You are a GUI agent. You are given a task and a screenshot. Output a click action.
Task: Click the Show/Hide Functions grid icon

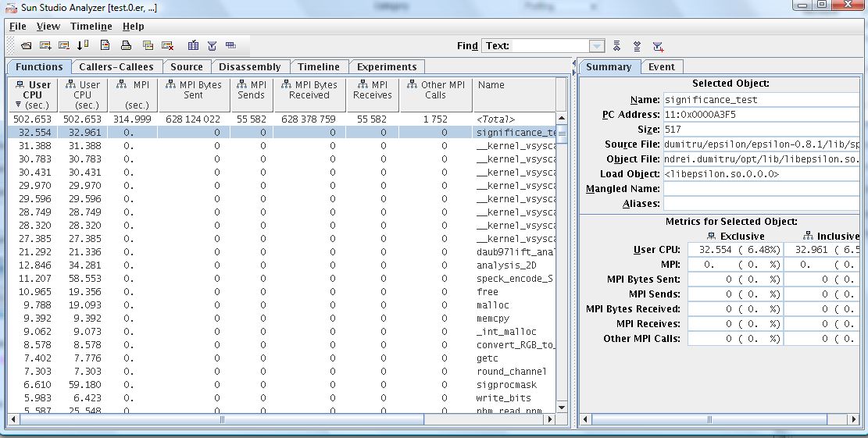230,46
